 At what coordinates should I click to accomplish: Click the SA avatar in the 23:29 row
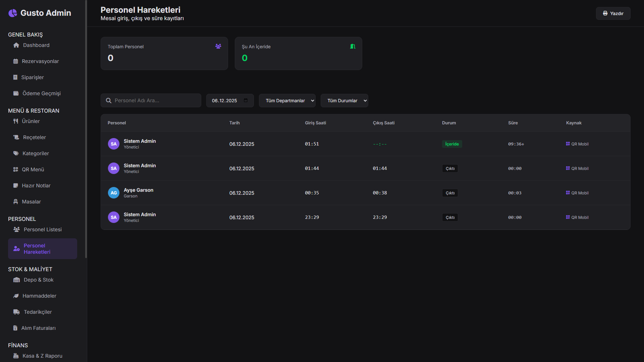[x=114, y=217]
